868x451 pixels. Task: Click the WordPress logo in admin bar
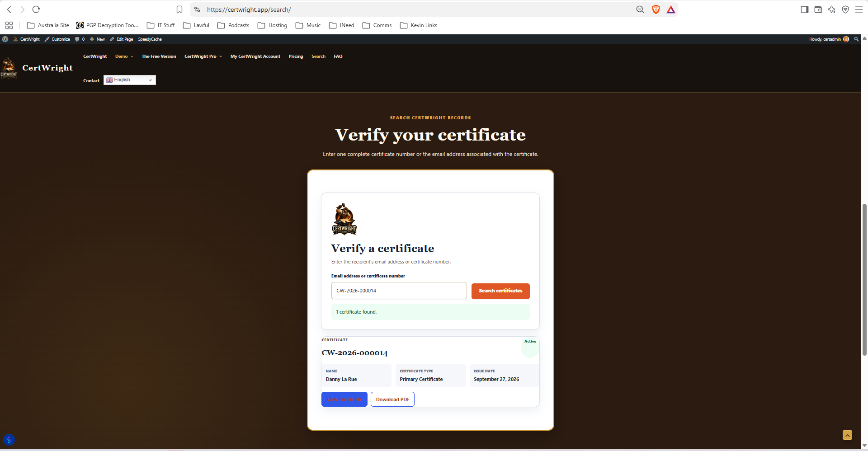(x=5, y=39)
